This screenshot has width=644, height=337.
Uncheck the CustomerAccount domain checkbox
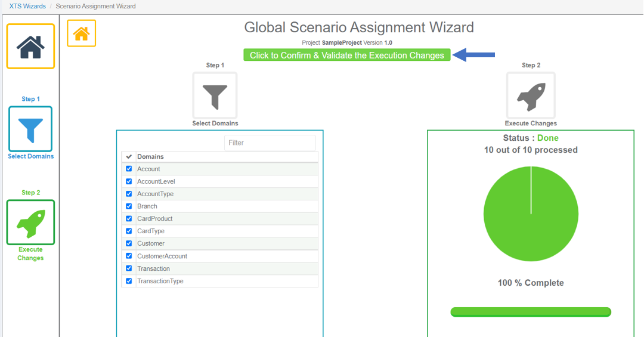pos(129,256)
